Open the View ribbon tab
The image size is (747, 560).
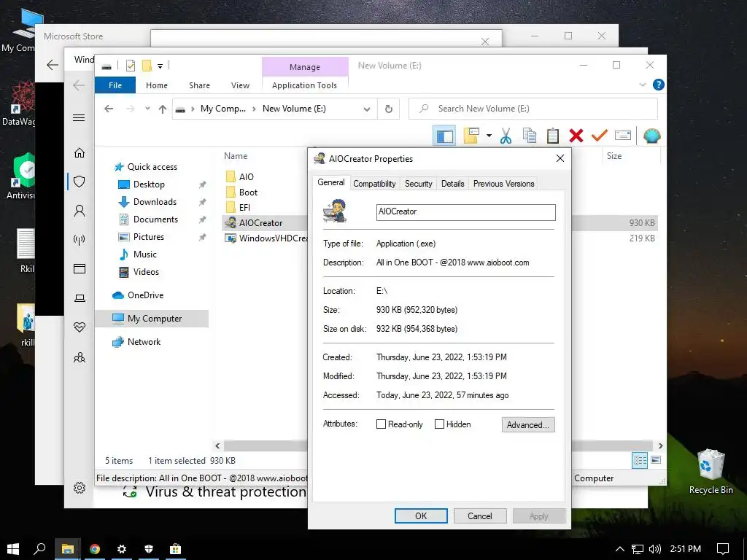point(240,85)
